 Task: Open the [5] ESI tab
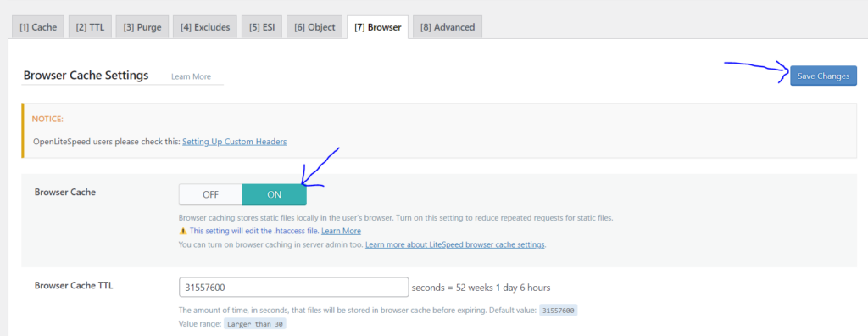pyautogui.click(x=262, y=26)
